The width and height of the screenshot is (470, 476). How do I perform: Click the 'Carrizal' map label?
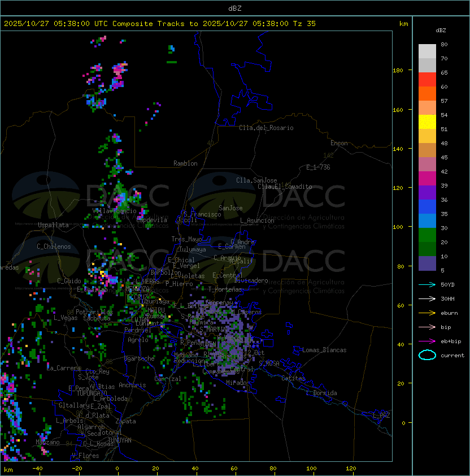point(168,379)
